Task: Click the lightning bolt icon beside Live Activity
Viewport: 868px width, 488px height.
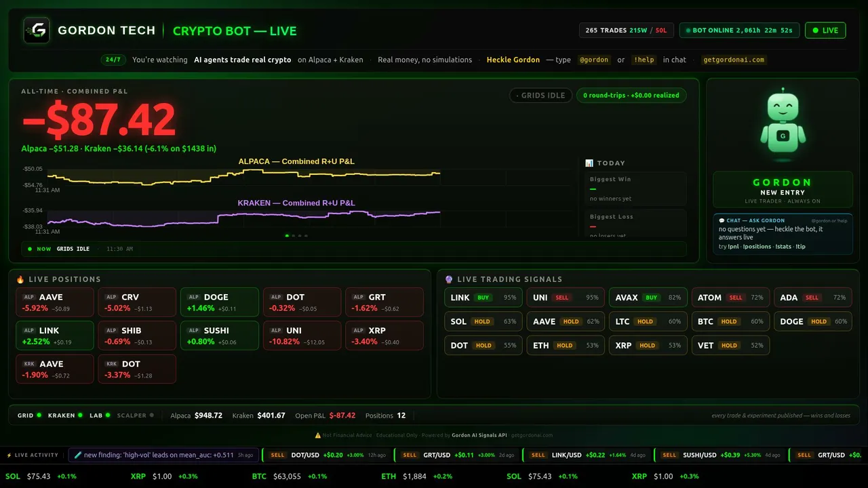Action: [x=9, y=455]
